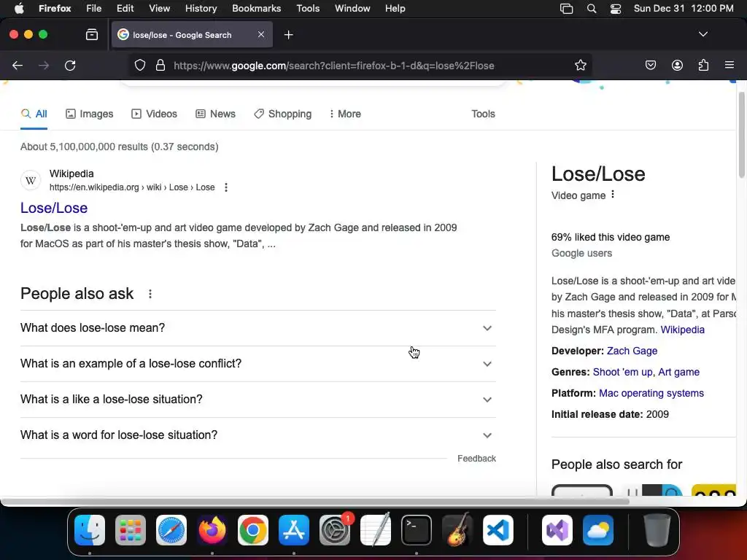747x560 pixels.
Task: Open the More search filters dropdown
Action: 345,114
